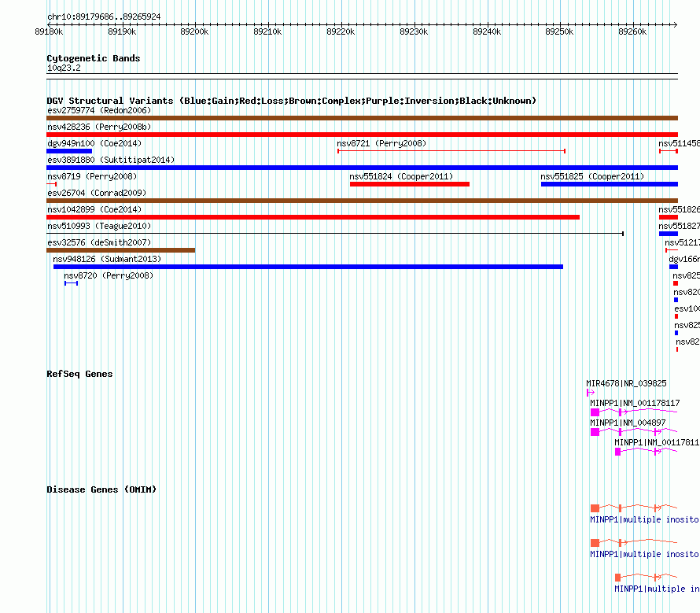Open the nsv551824 (Cooper2011) red bar
The image size is (700, 613).
click(410, 184)
